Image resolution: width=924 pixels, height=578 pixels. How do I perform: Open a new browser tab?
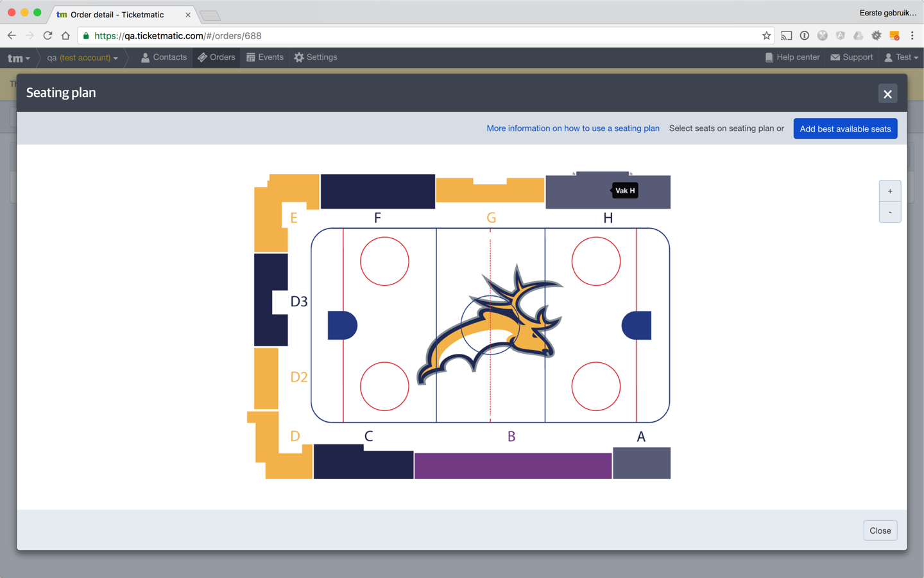click(210, 15)
